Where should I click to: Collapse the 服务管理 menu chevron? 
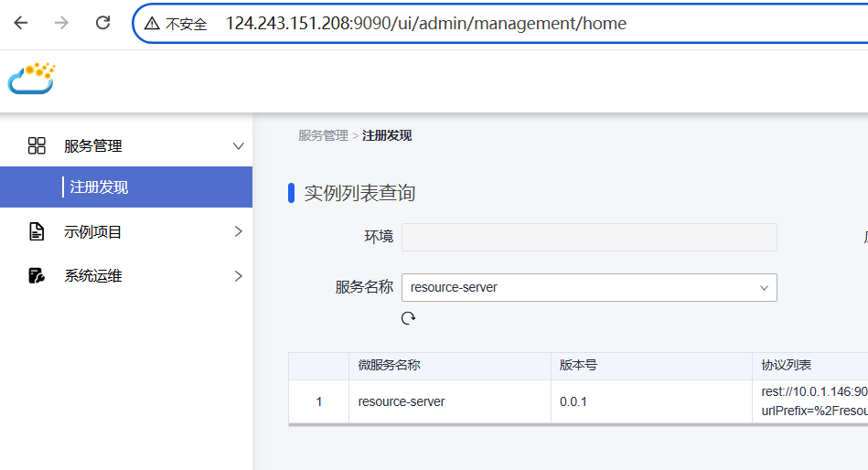tap(239, 146)
